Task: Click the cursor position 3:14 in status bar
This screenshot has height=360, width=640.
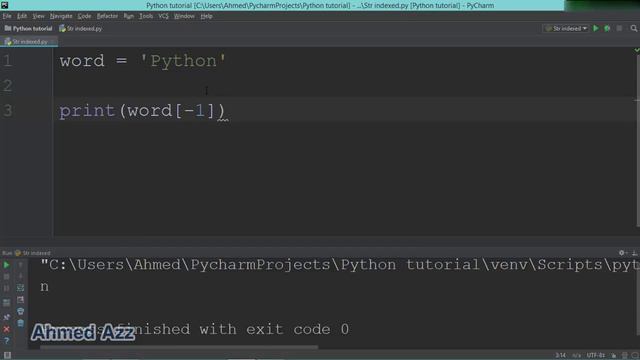Action: point(560,356)
